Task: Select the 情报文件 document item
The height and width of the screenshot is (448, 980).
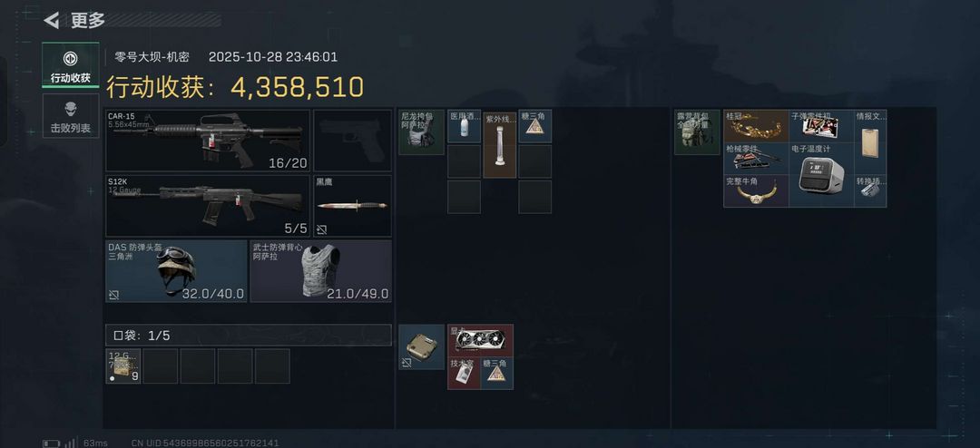Action: pyautogui.click(x=870, y=142)
